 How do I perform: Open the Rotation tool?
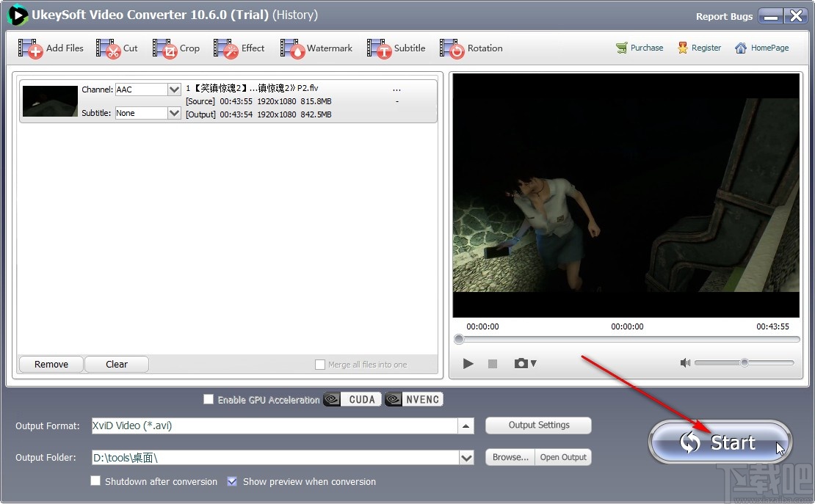point(471,48)
